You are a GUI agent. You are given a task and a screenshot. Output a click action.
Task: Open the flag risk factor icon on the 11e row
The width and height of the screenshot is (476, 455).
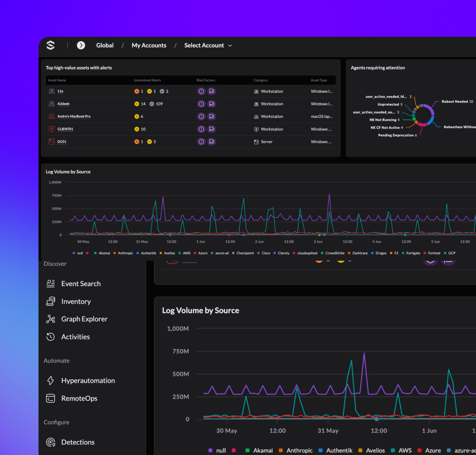click(212, 91)
